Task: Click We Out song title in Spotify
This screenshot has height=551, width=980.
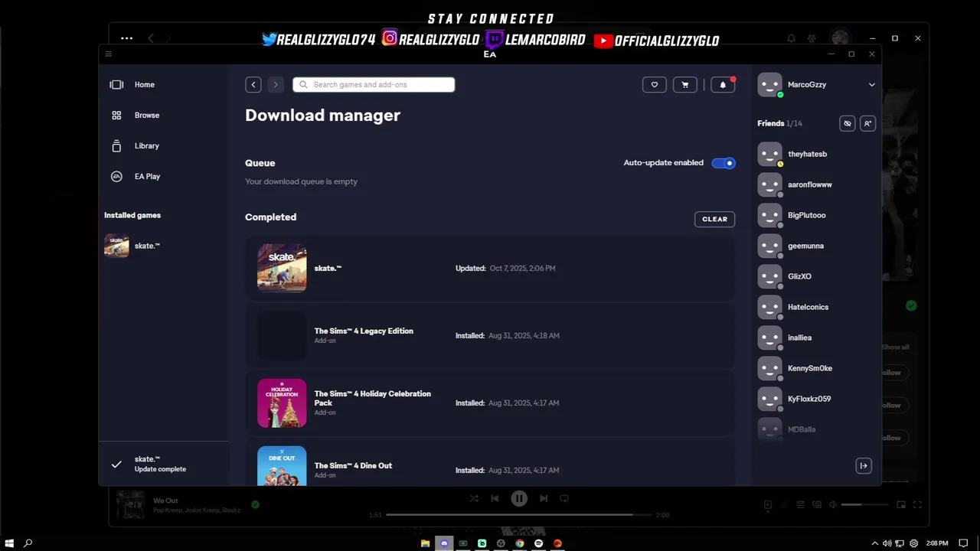Action: point(165,500)
